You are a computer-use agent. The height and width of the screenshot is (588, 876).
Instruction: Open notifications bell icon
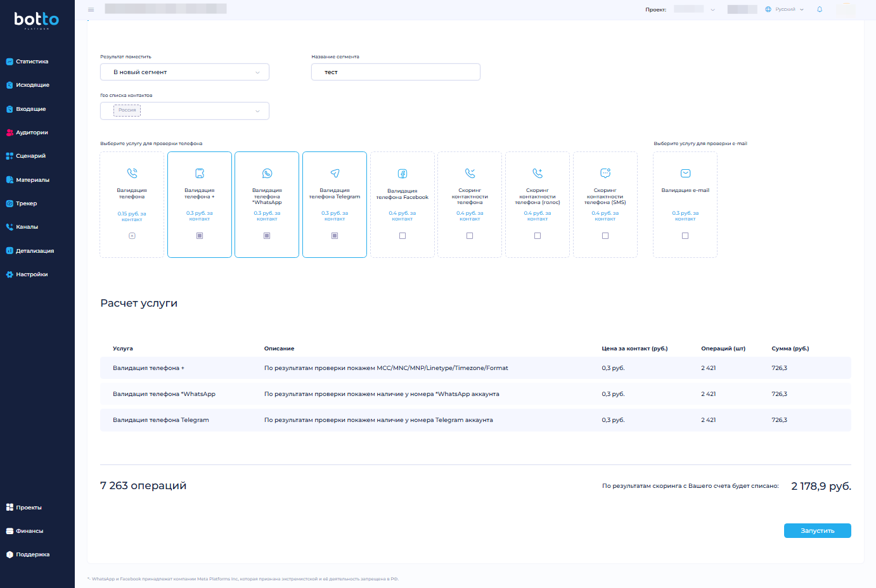point(820,10)
